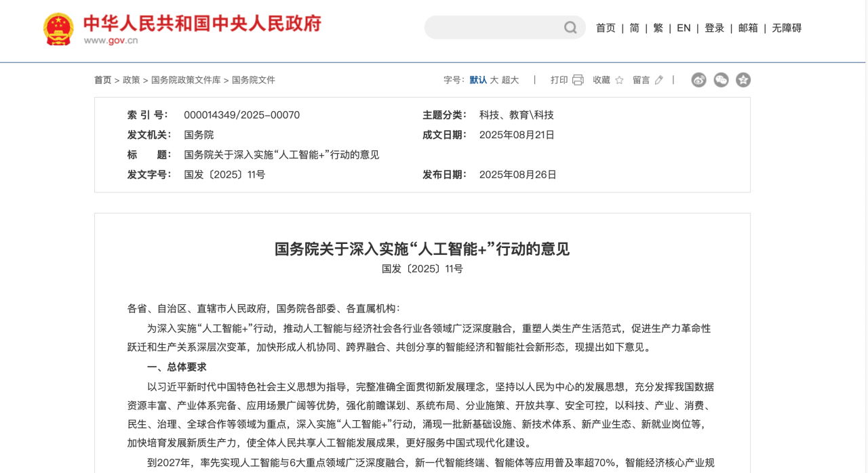
Task: Click the 打印 print label
Action: [559, 80]
